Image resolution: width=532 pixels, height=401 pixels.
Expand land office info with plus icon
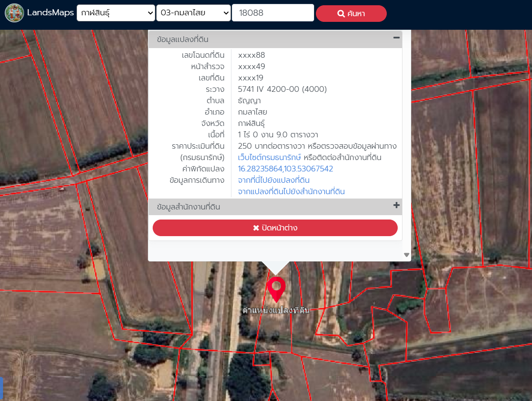click(396, 206)
